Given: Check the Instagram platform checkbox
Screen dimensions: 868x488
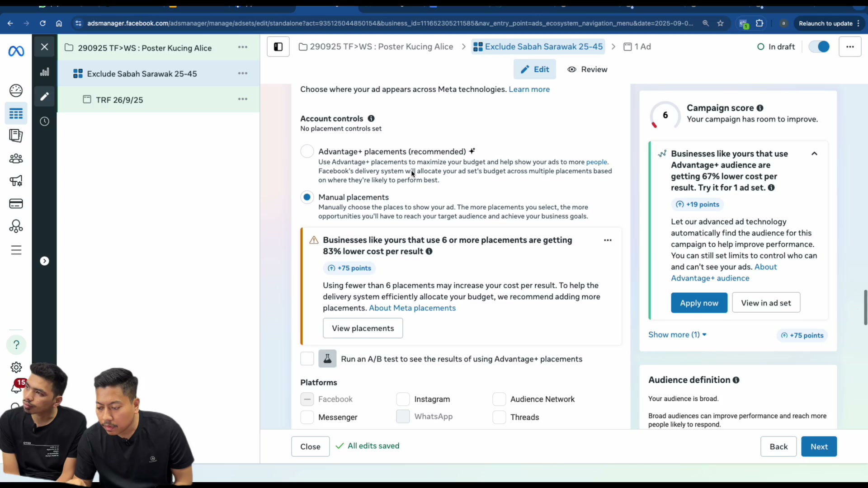Looking at the screenshot, I should pyautogui.click(x=403, y=399).
